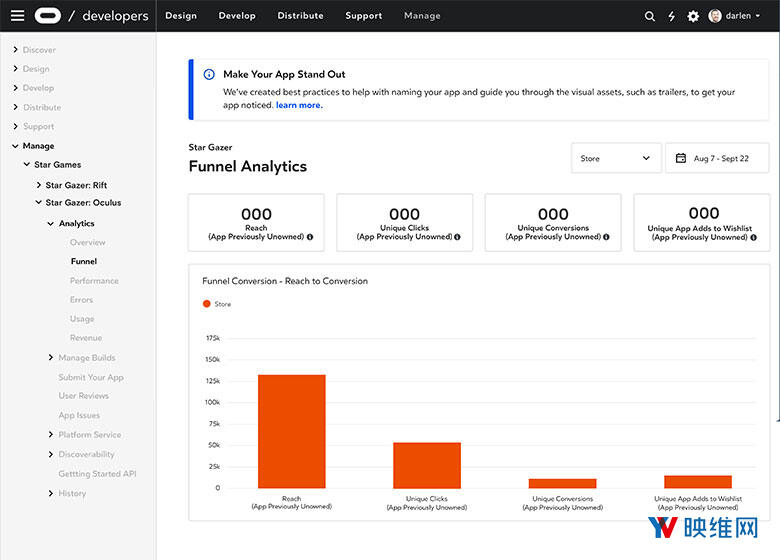Click the calendar icon in date range
Image resolution: width=780 pixels, height=560 pixels.
click(x=681, y=158)
